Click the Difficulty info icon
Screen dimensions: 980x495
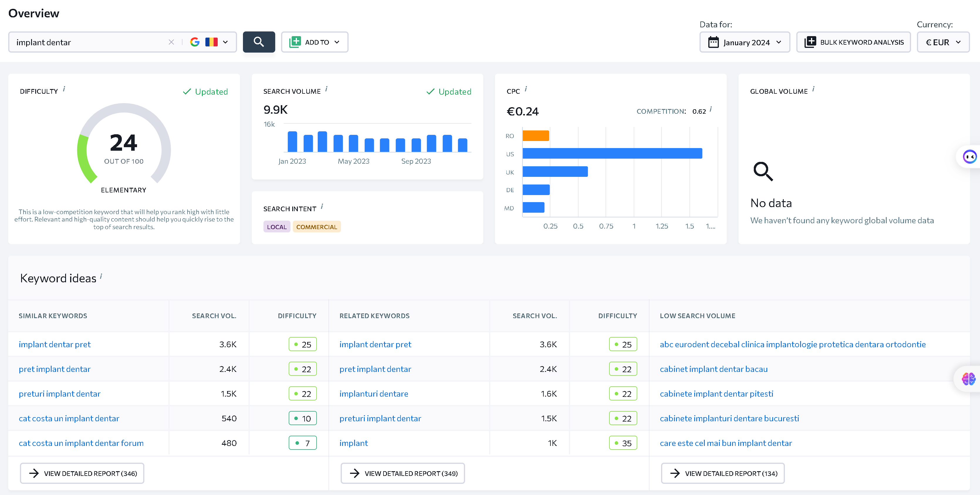[x=64, y=89]
